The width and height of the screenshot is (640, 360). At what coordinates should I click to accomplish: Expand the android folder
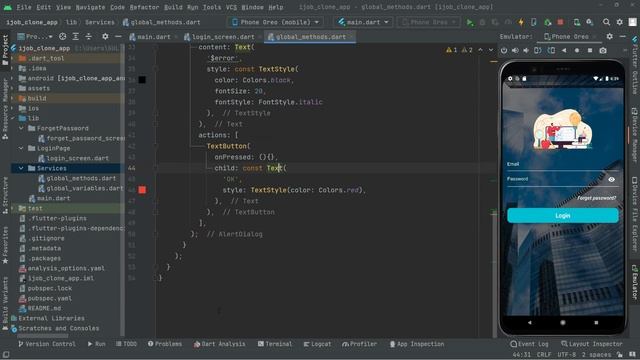pyautogui.click(x=13, y=78)
